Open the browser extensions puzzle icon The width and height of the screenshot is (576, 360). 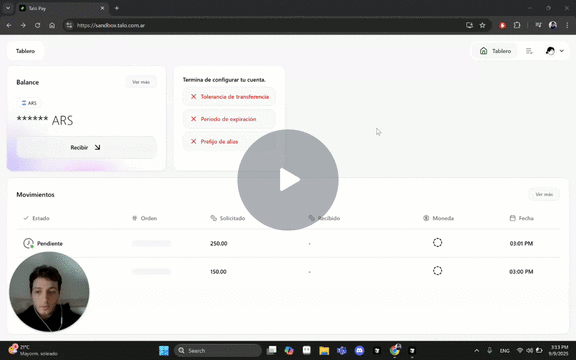[517, 25]
